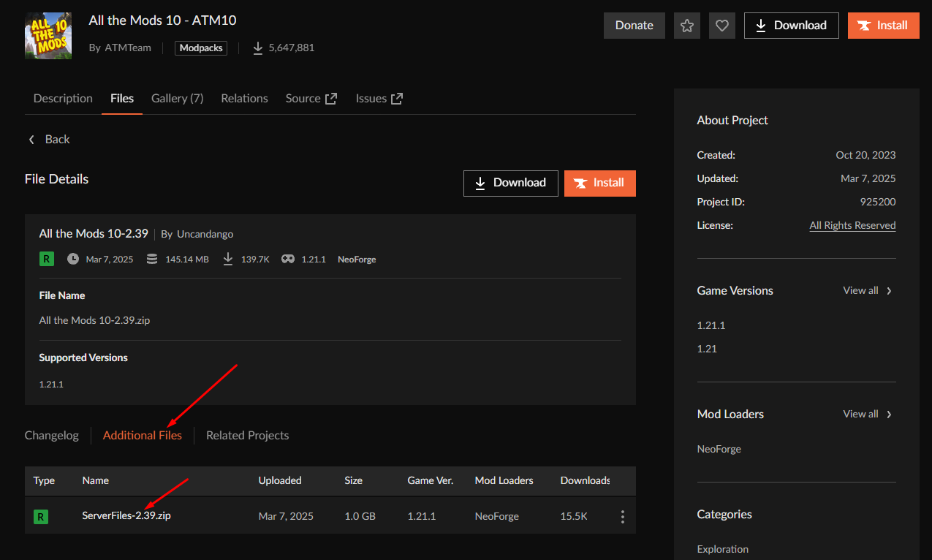Select the Changelog tab

(52, 436)
